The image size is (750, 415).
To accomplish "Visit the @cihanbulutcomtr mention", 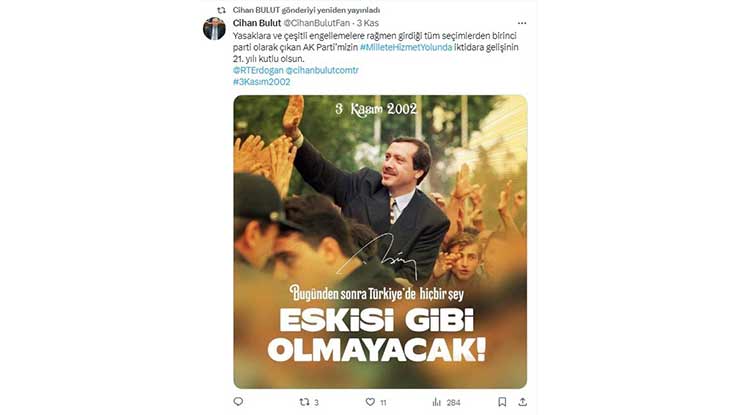I will click(322, 70).
